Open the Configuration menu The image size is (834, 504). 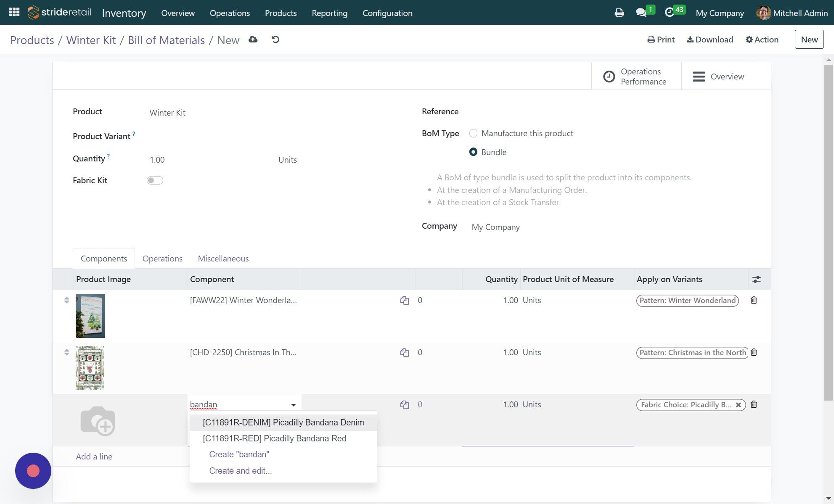click(x=387, y=13)
